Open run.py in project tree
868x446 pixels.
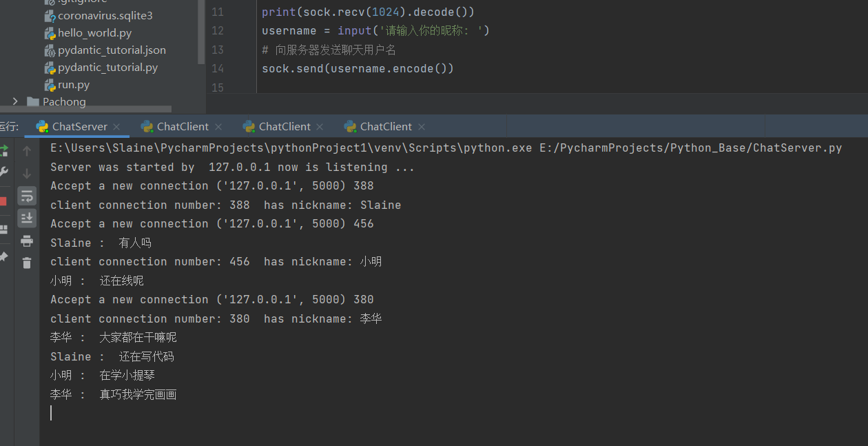74,84
